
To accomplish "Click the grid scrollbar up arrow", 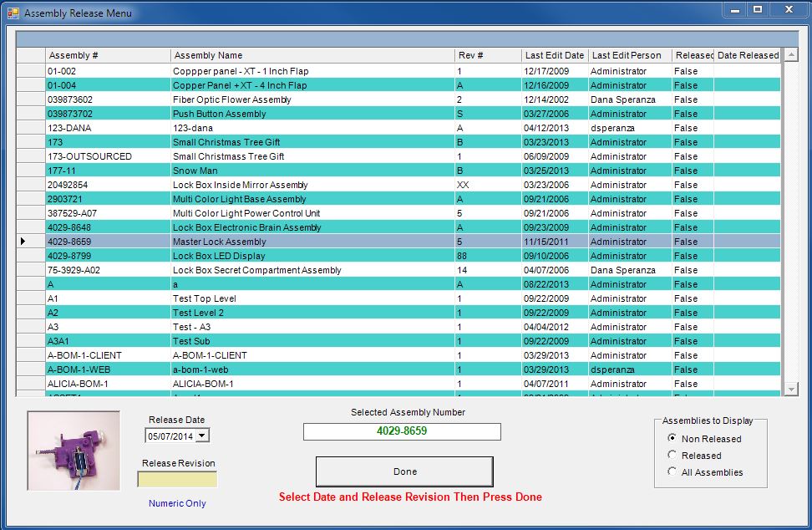I will 791,55.
